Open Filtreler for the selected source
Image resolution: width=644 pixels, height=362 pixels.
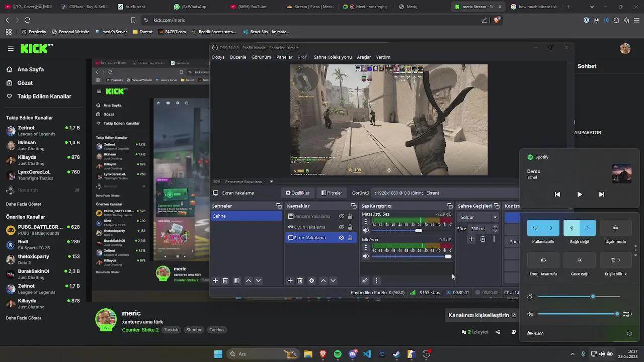[331, 193]
